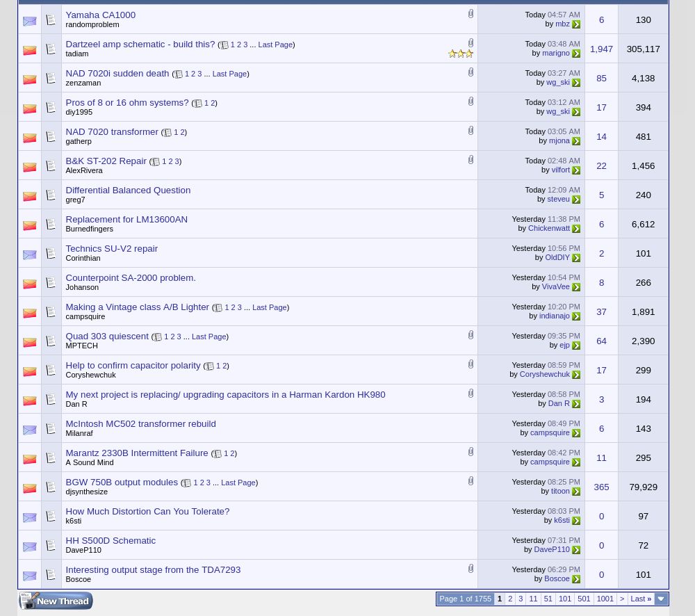Start a New Thread

tap(56, 601)
